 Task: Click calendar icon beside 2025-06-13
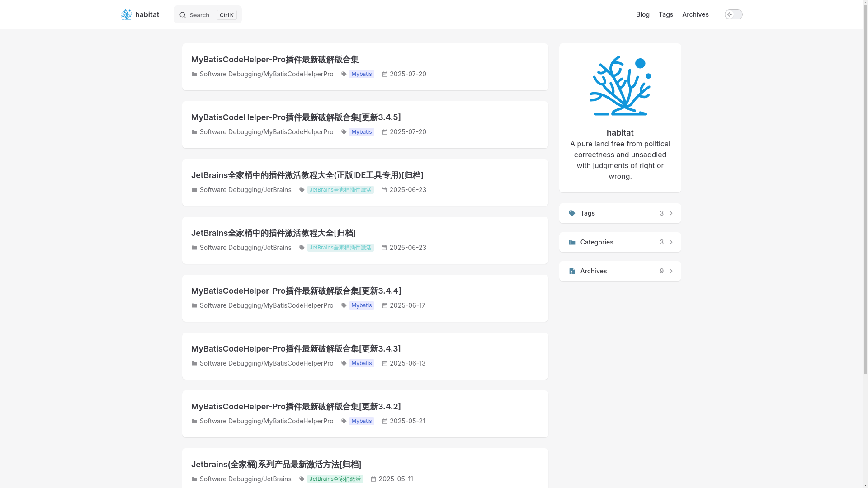click(385, 363)
